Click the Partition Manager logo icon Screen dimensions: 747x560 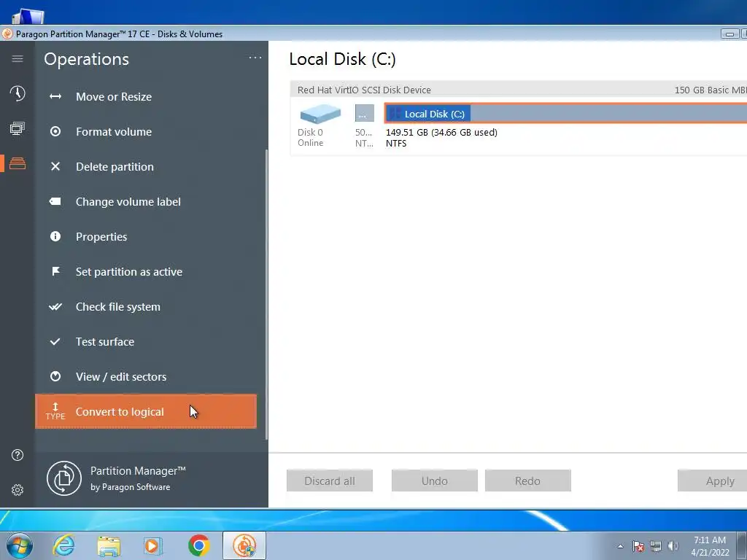[64, 478]
